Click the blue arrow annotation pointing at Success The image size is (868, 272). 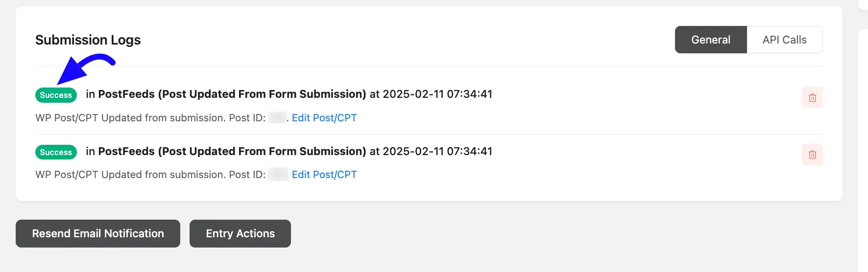(x=84, y=69)
